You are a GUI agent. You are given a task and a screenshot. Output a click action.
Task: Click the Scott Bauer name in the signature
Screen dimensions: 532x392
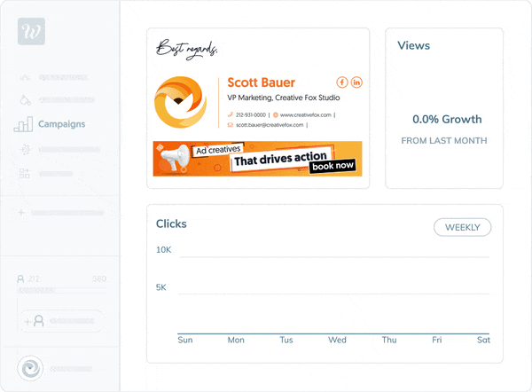[x=262, y=83]
